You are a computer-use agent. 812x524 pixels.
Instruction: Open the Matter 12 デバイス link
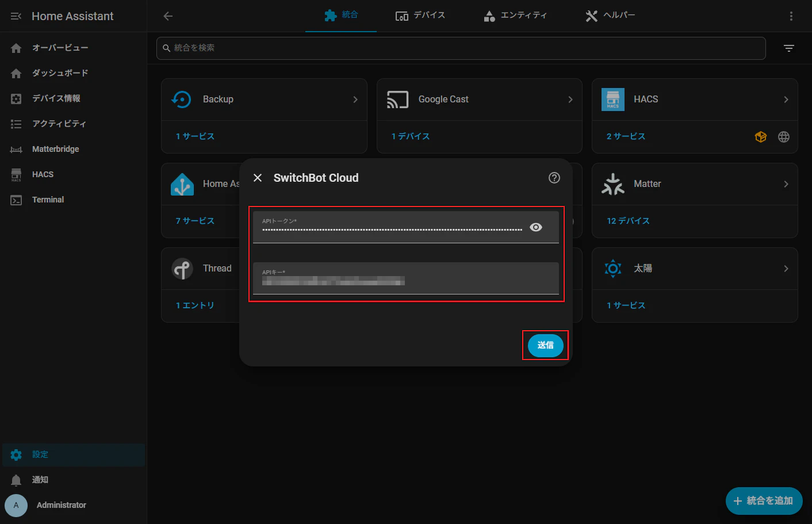[x=628, y=221]
